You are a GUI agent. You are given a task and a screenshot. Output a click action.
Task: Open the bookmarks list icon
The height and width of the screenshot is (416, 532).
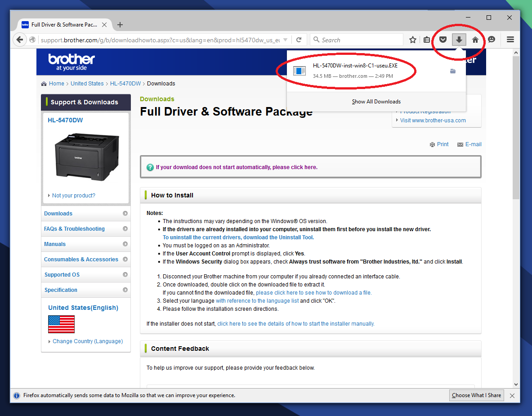click(x=427, y=40)
